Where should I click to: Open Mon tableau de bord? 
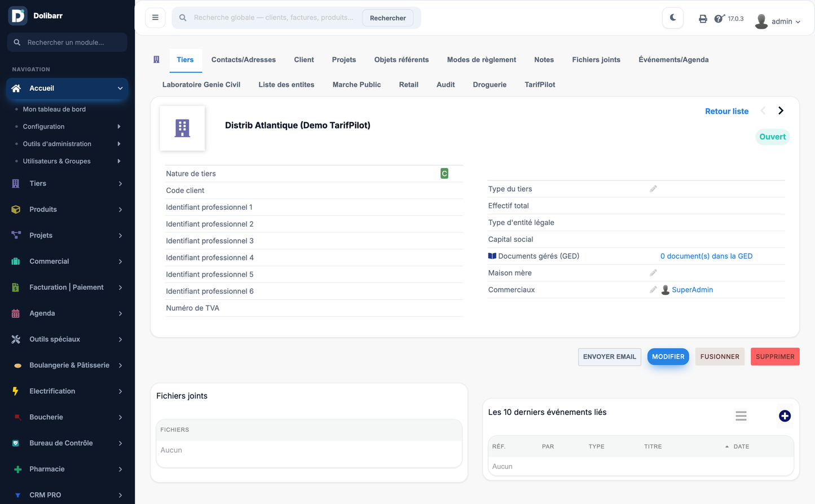coord(54,109)
